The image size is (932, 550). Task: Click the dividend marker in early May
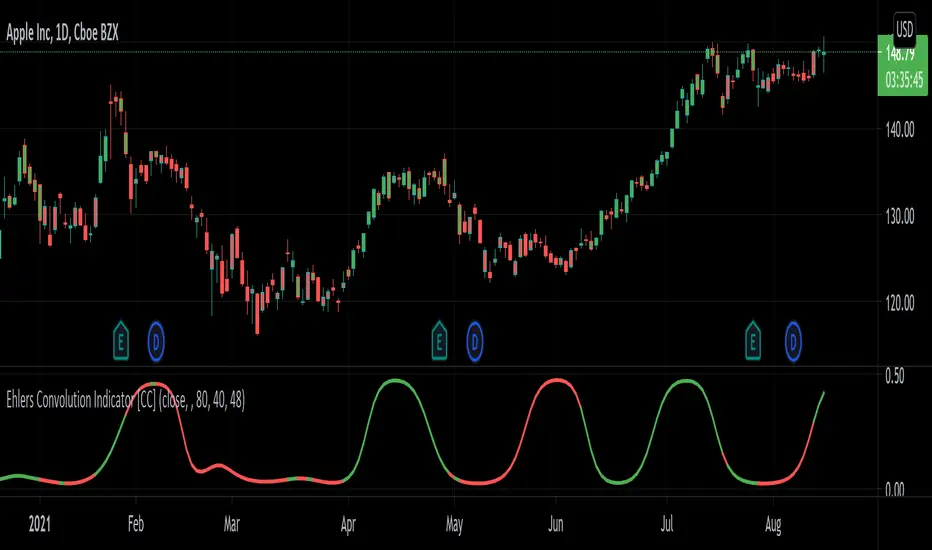[x=474, y=341]
